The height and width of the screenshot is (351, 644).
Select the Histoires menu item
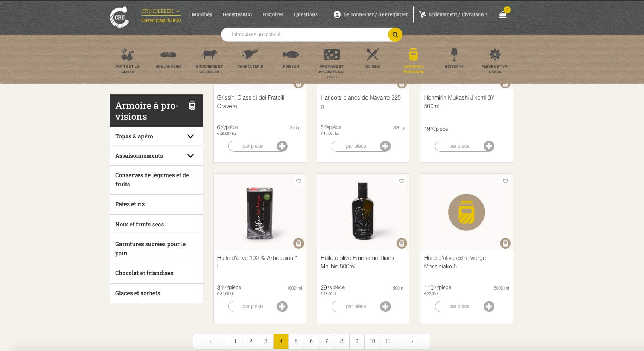point(273,14)
